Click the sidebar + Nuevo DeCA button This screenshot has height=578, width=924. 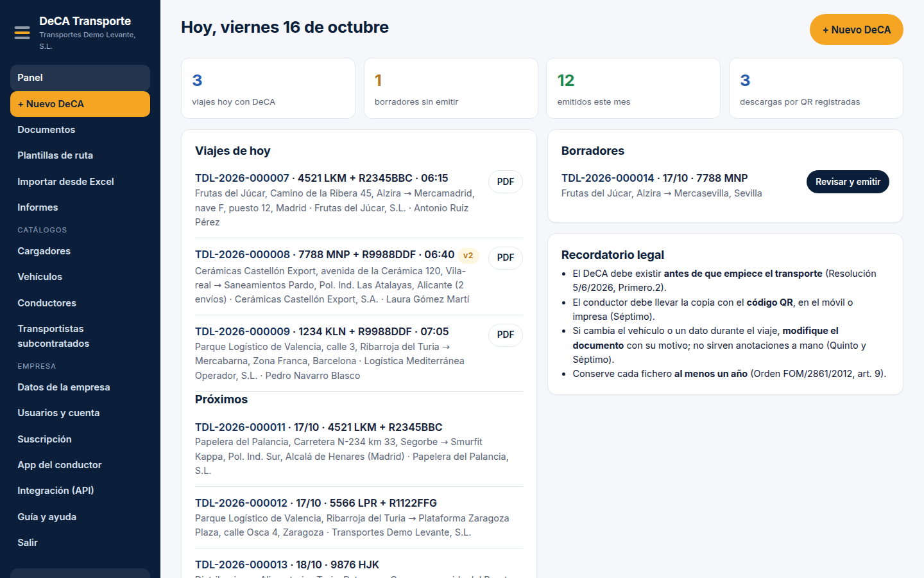[x=80, y=104]
